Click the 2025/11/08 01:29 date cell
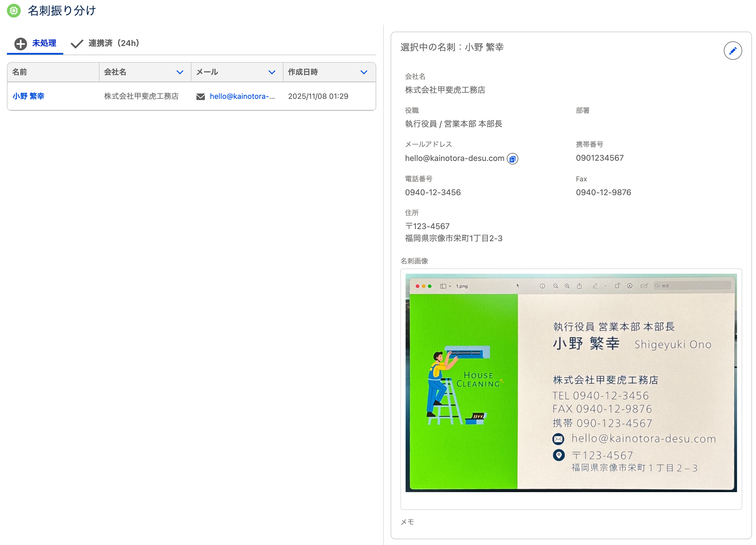The width and height of the screenshot is (756, 545). point(318,96)
